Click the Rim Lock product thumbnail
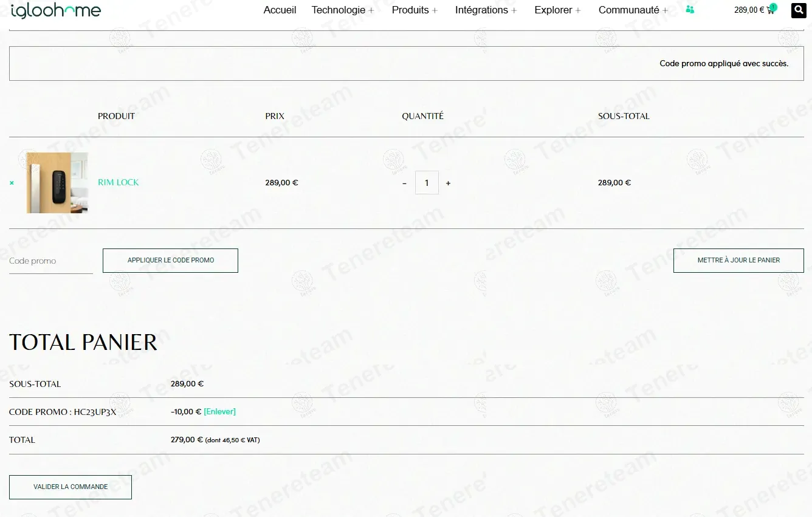The width and height of the screenshot is (812, 517). tap(57, 183)
